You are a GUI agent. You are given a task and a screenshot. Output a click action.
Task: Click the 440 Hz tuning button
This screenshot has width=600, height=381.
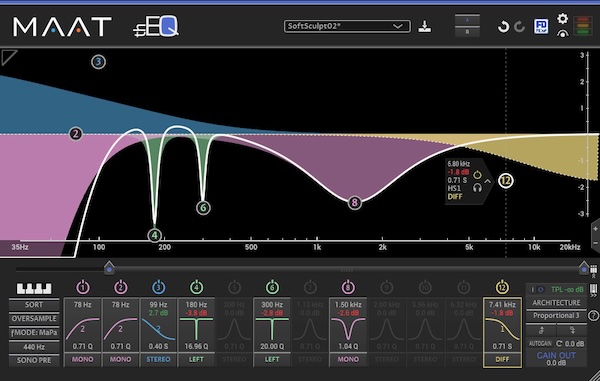34,347
